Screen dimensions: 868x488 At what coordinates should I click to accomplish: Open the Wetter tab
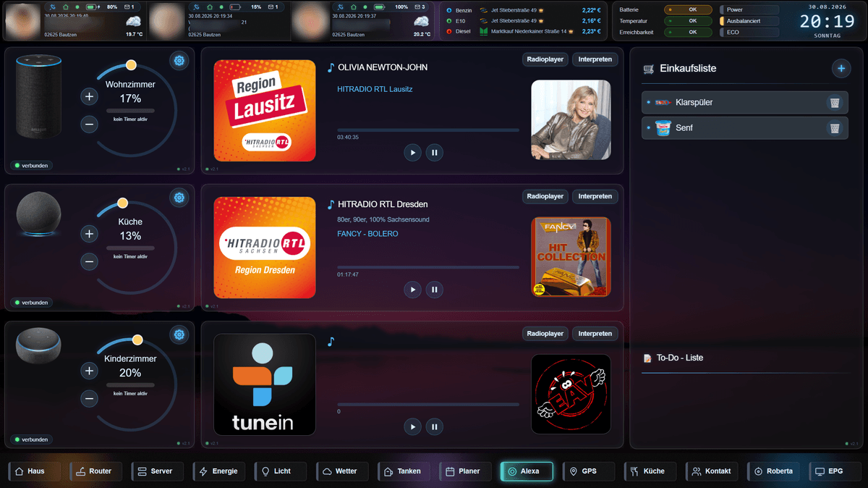[x=343, y=471]
